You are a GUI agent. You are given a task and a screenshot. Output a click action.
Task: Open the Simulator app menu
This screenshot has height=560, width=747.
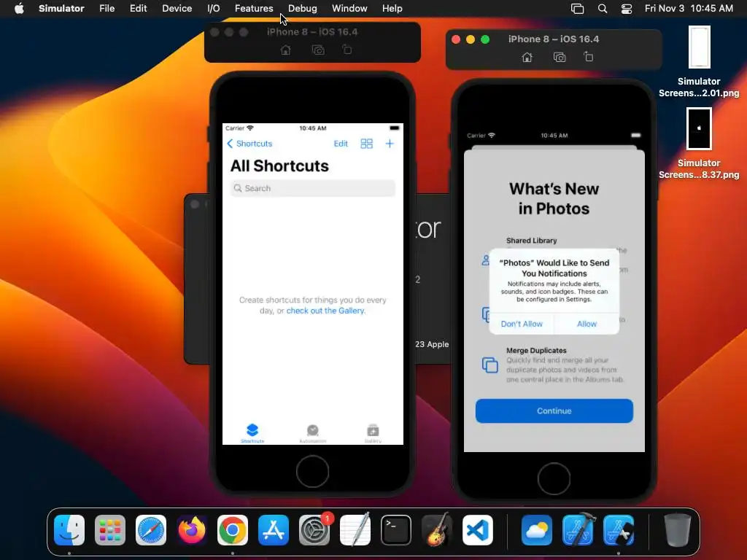[61, 9]
